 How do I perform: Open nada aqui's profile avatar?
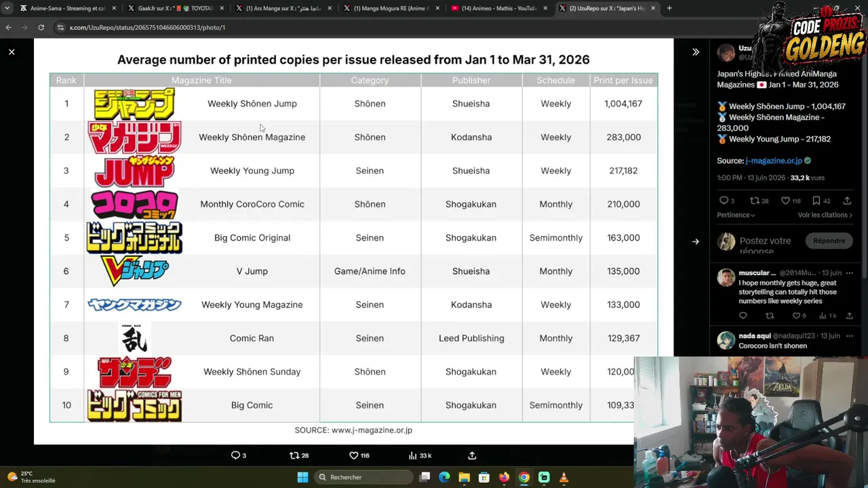pyautogui.click(x=726, y=340)
